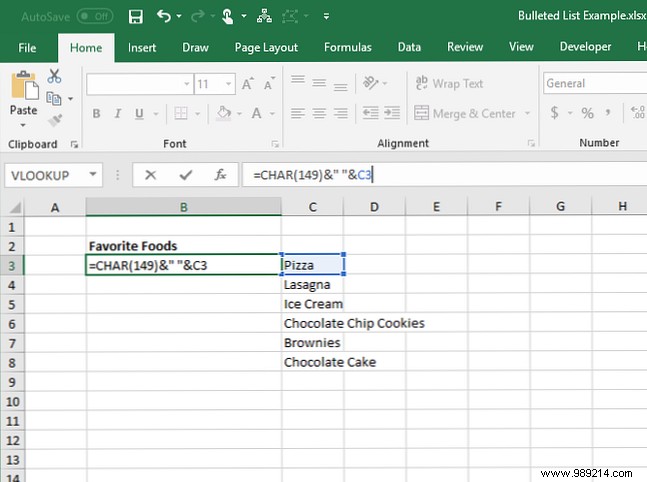Switch to the Data tab
Viewport: 647px width, 482px height.
(x=409, y=47)
